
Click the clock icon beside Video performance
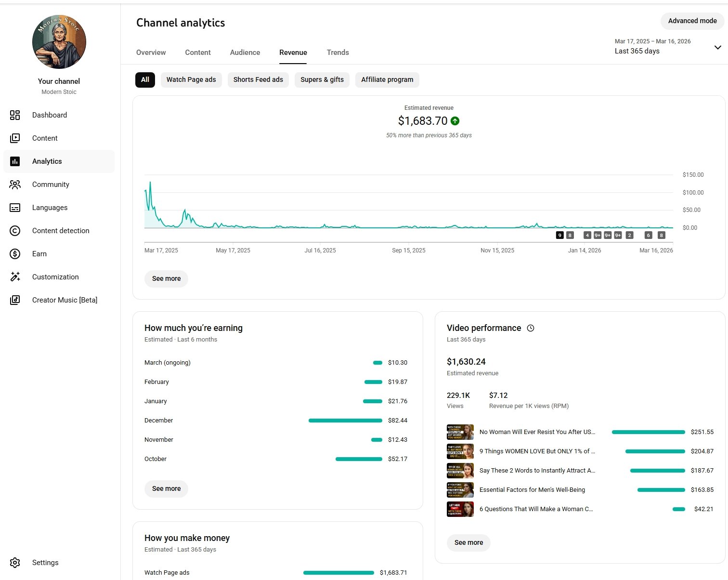531,328
